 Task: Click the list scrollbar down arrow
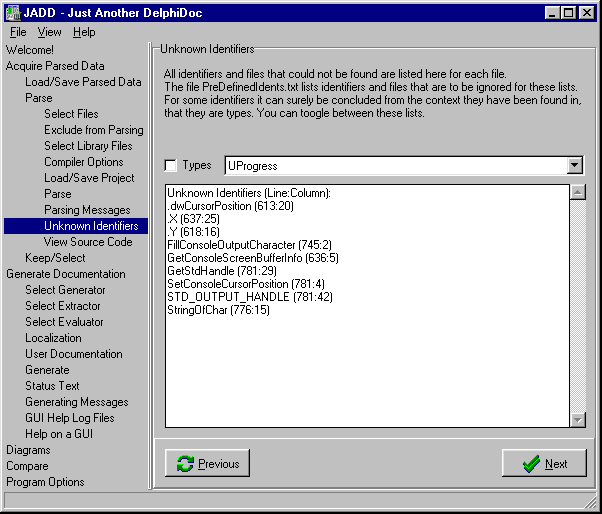pyautogui.click(x=577, y=420)
